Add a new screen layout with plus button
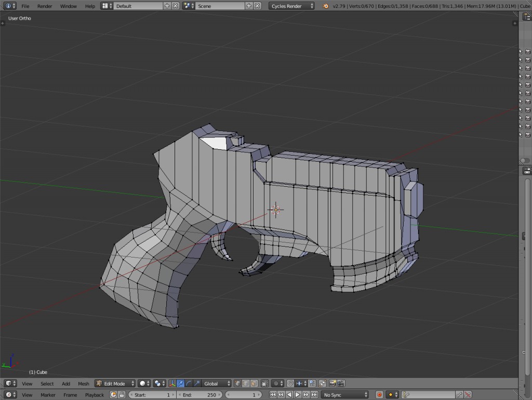Viewport: 532px width, 400px height. [167, 6]
